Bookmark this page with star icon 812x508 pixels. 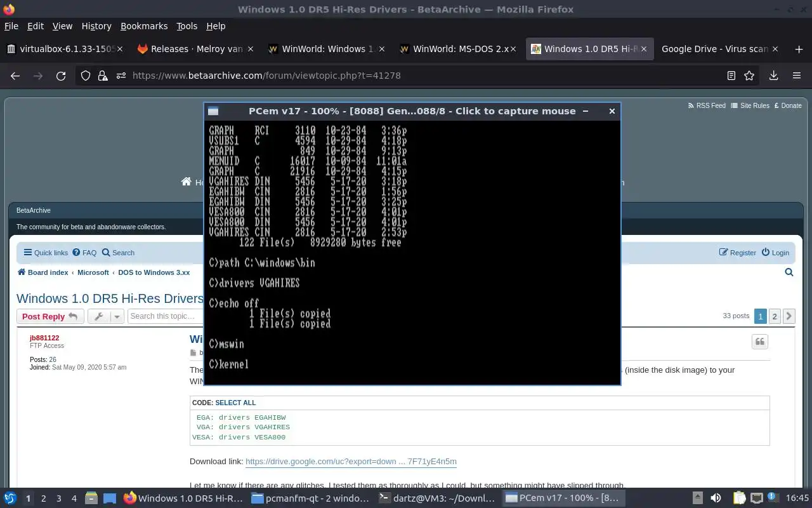coord(749,76)
